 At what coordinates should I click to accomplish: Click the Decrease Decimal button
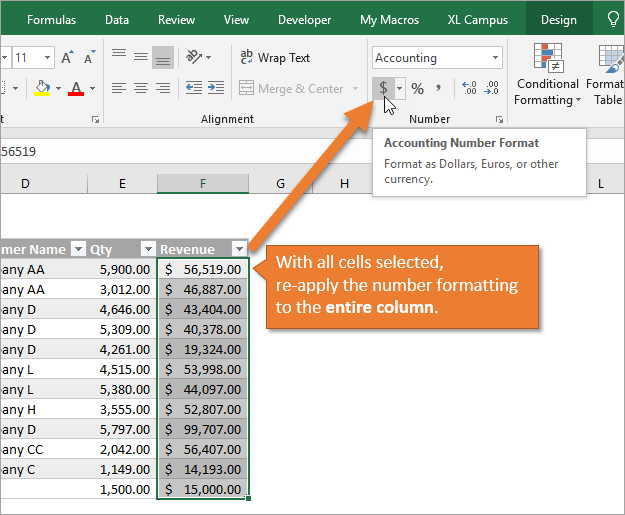[490, 89]
